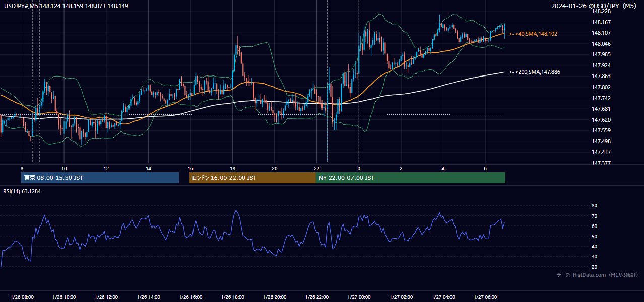This screenshot has height=302, width=644.
Task: Click price axis value 147.377
Action: coord(601,163)
